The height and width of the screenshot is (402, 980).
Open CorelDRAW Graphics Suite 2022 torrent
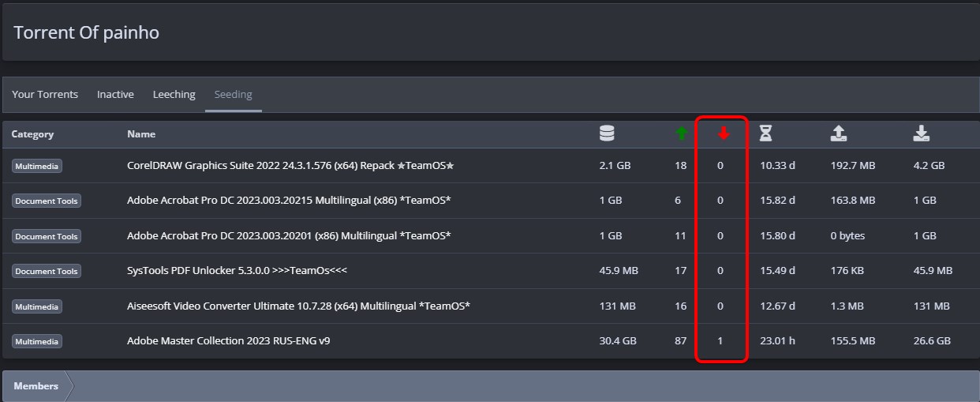click(x=290, y=166)
